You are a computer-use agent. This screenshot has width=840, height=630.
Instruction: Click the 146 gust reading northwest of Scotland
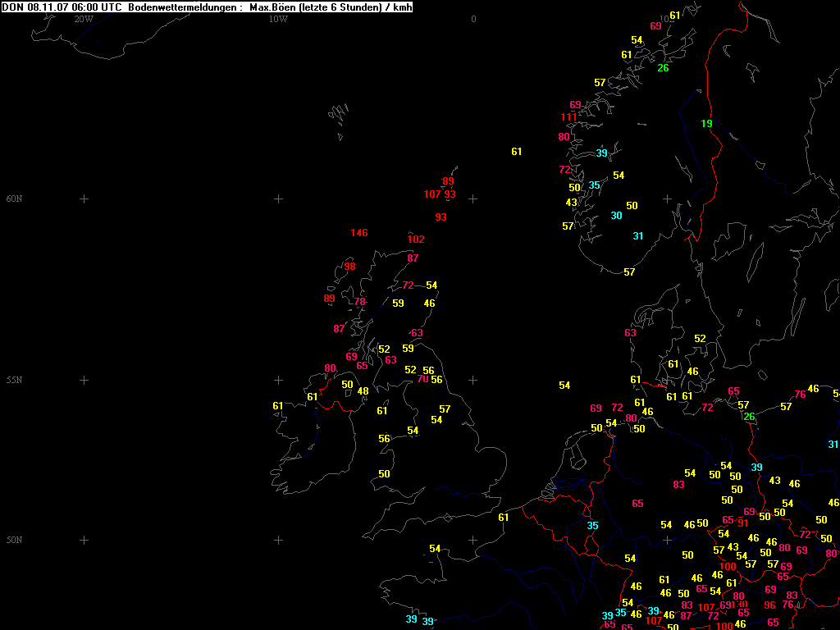coord(359,233)
